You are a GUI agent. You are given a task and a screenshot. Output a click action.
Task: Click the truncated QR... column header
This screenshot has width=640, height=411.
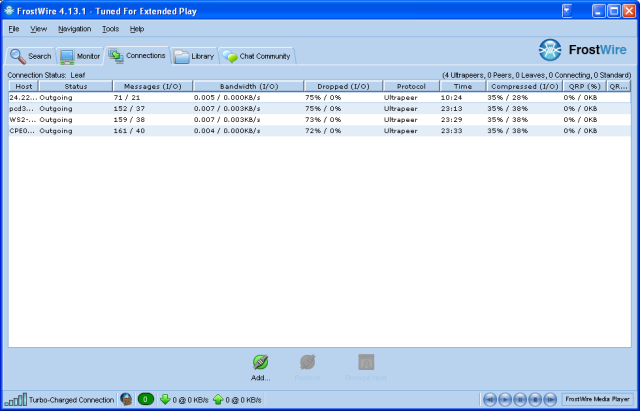[618, 87]
